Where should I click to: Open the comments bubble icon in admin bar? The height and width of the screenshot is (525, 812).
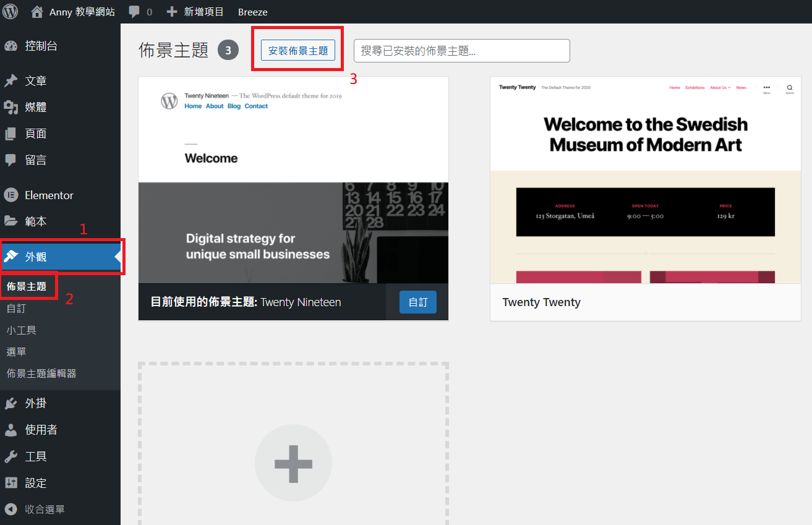(x=134, y=12)
